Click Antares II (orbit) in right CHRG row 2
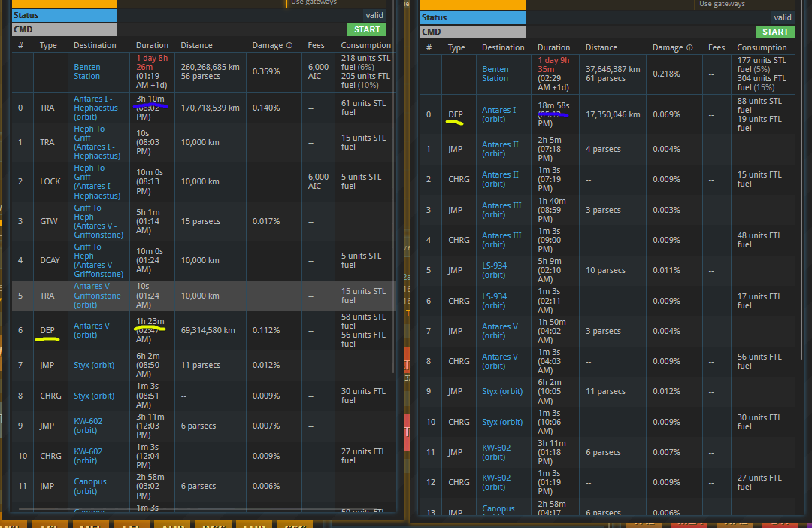The width and height of the screenshot is (812, 528). (500, 179)
